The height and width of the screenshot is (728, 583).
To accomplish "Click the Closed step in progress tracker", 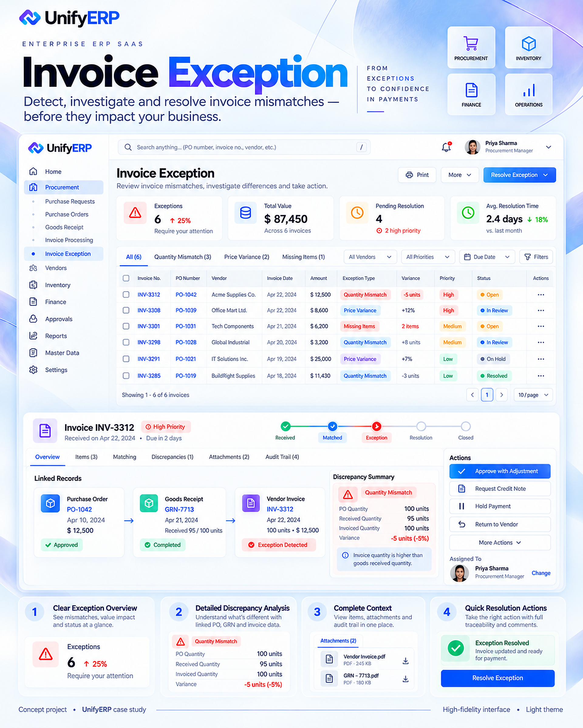I will (466, 426).
